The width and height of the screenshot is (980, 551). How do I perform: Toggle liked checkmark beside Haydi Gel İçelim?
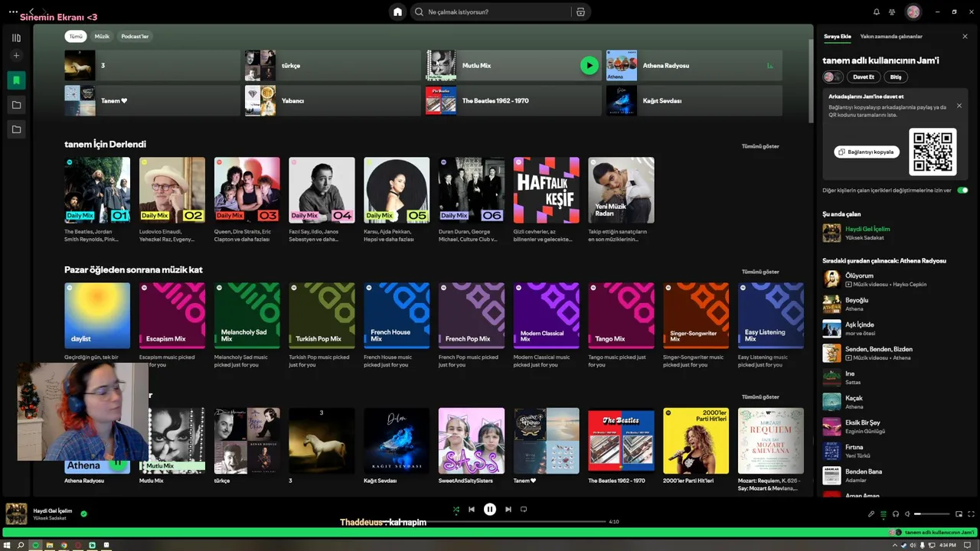tap(83, 514)
